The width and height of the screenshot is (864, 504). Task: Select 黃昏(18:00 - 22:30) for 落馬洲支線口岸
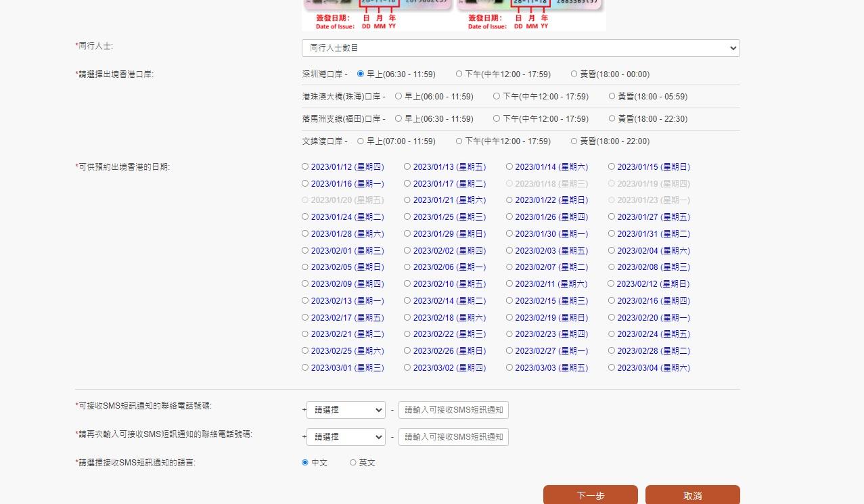[x=612, y=118]
